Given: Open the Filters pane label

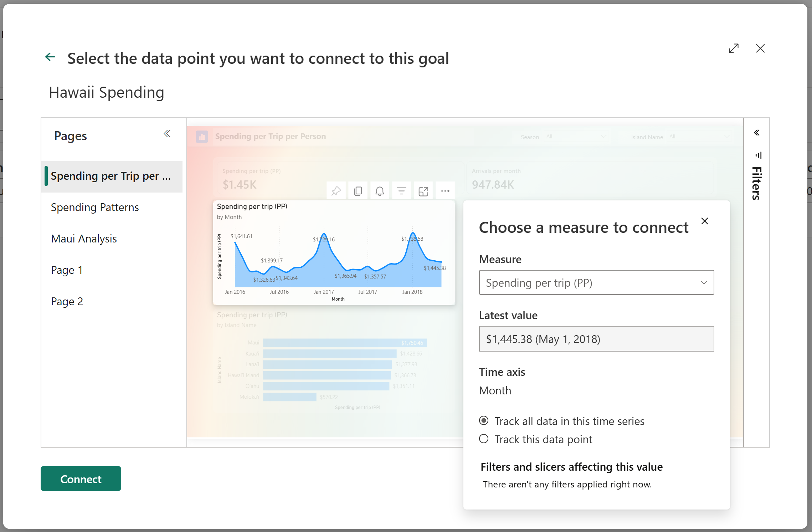Looking at the screenshot, I should (x=756, y=183).
